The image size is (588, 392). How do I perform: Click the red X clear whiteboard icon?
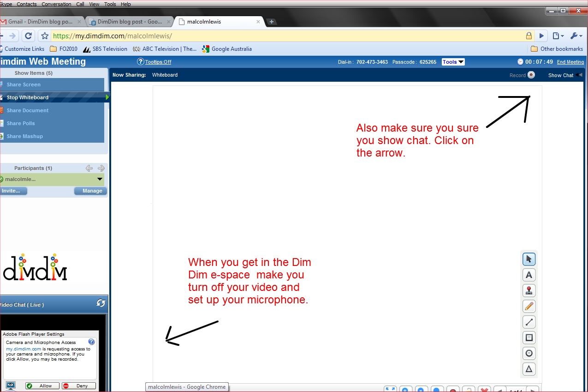(x=484, y=389)
